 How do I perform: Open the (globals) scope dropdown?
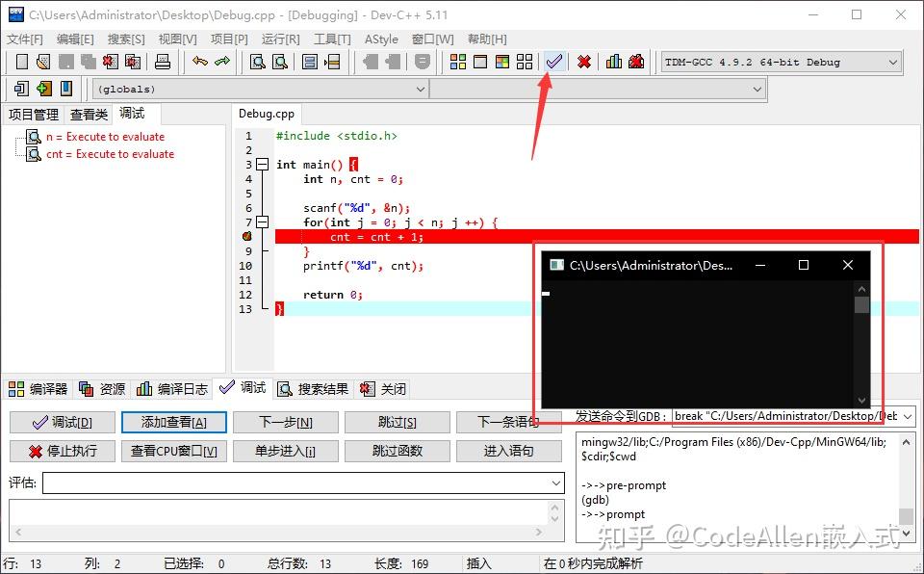pyautogui.click(x=421, y=90)
